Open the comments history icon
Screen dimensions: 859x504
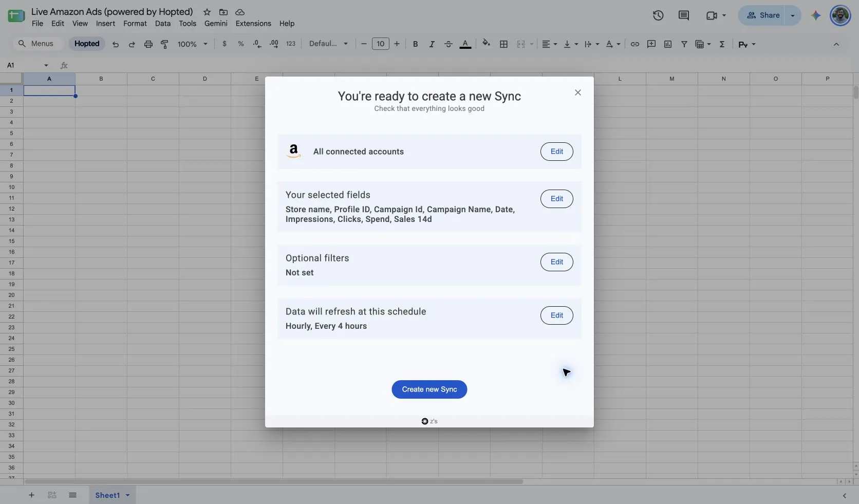click(x=683, y=15)
